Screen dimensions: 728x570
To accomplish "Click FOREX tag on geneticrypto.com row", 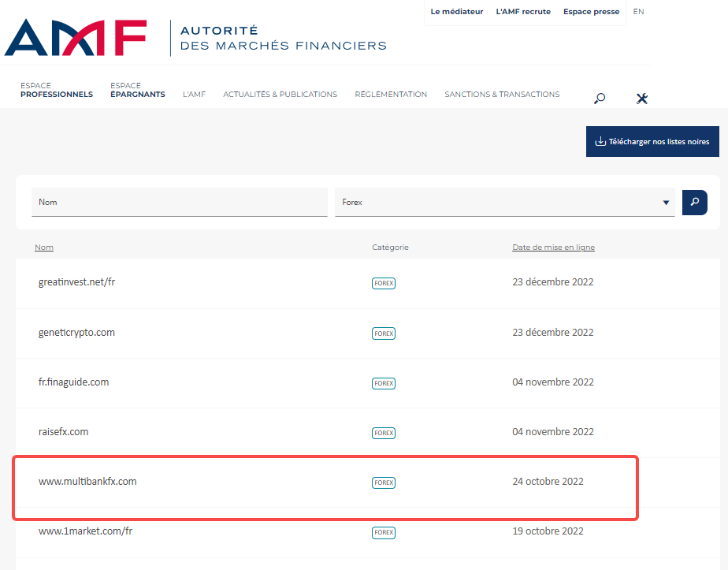I will pyautogui.click(x=384, y=333).
